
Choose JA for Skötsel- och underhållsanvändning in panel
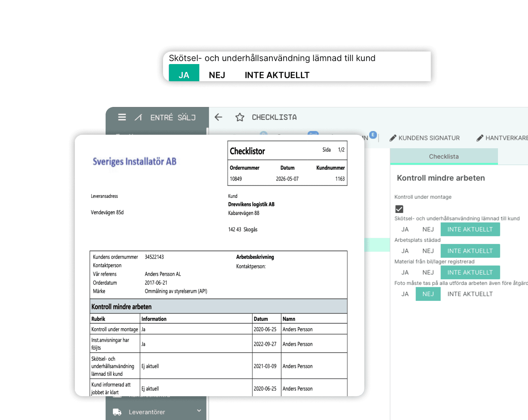click(405, 229)
